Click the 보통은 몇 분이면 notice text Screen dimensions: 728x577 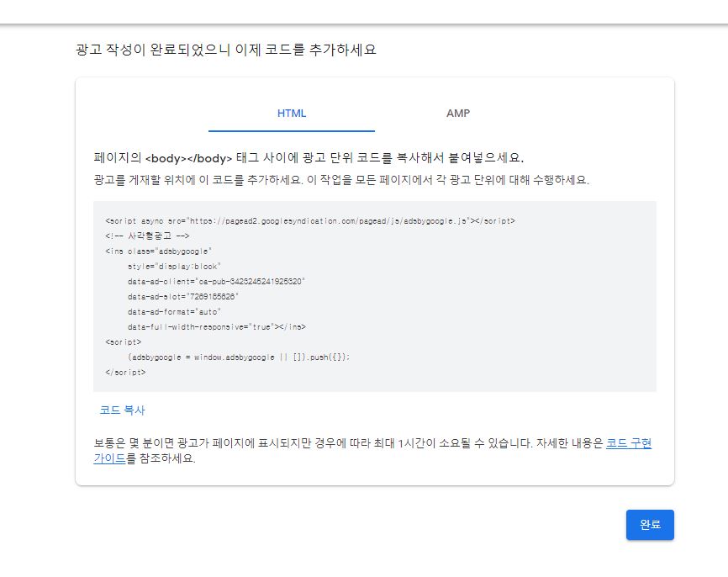click(x=372, y=451)
